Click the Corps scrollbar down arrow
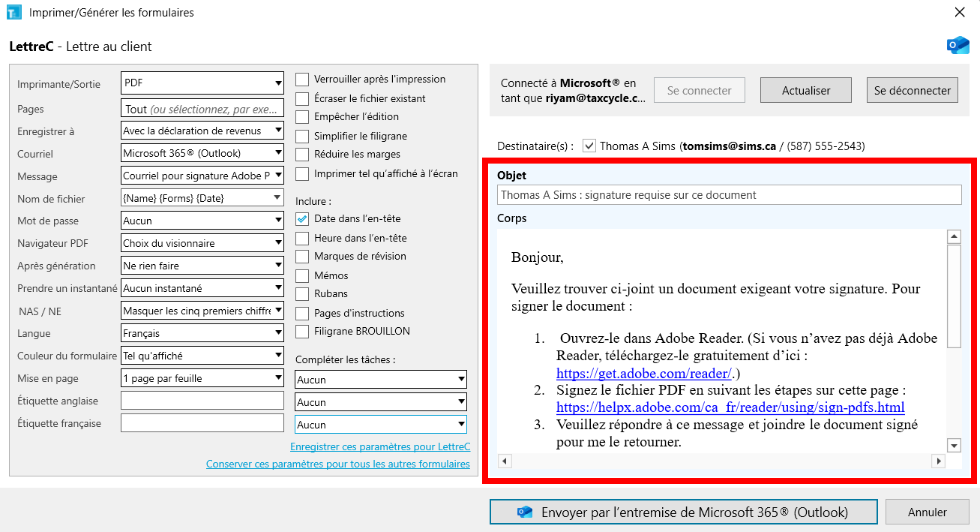This screenshot has width=980, height=532. pyautogui.click(x=954, y=446)
